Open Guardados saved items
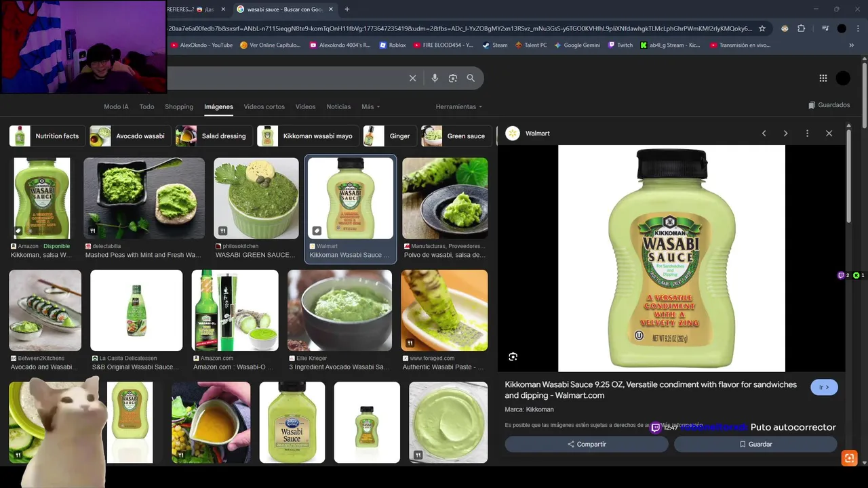868x488 pixels. pos(829,105)
